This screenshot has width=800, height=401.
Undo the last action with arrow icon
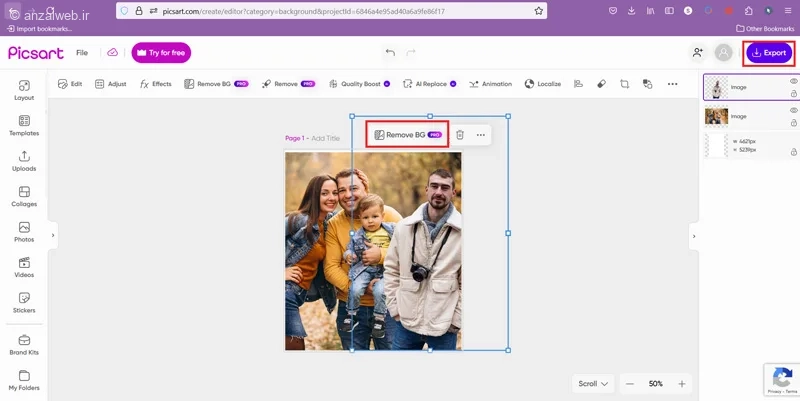coord(390,53)
